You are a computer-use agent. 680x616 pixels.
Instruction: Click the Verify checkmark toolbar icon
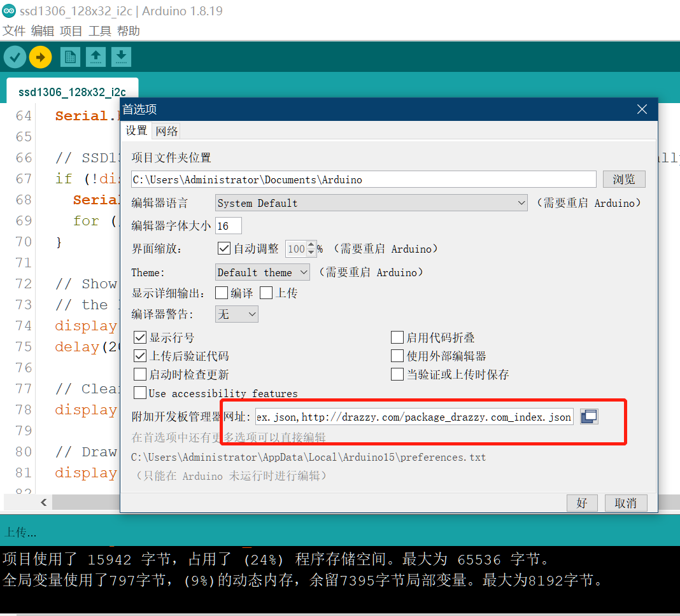15,57
